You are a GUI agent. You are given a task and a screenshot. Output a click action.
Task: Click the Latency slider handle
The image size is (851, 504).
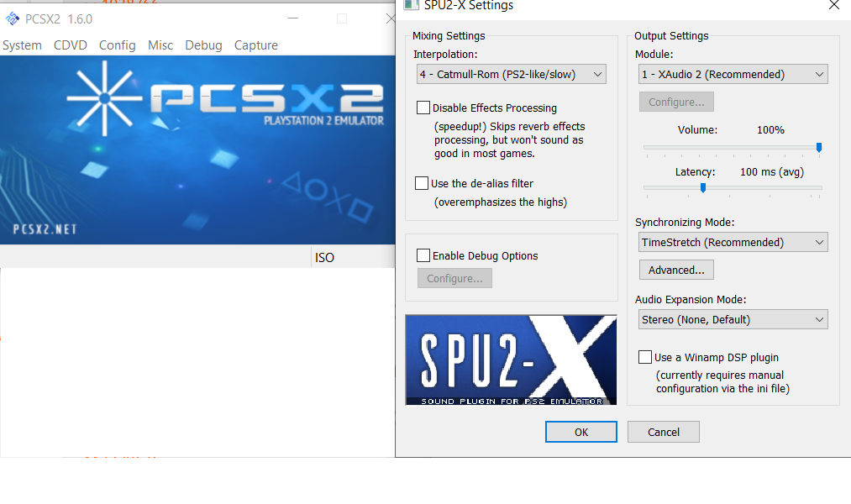[x=703, y=188]
